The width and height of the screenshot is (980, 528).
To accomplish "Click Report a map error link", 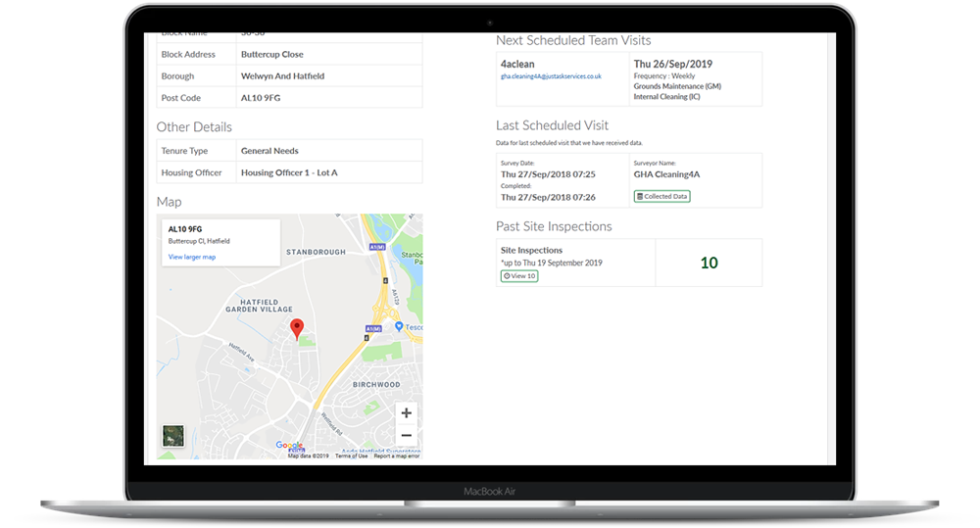I will point(396,456).
